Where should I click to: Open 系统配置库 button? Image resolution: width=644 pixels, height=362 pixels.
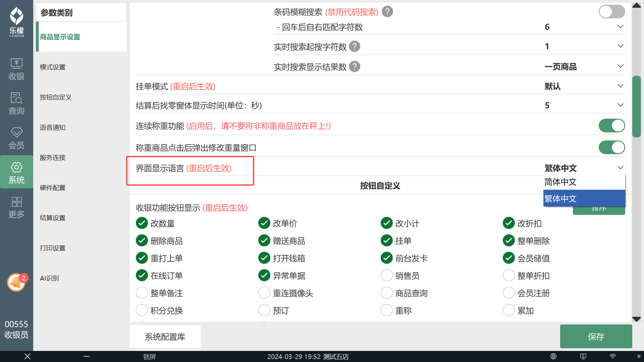click(x=165, y=336)
